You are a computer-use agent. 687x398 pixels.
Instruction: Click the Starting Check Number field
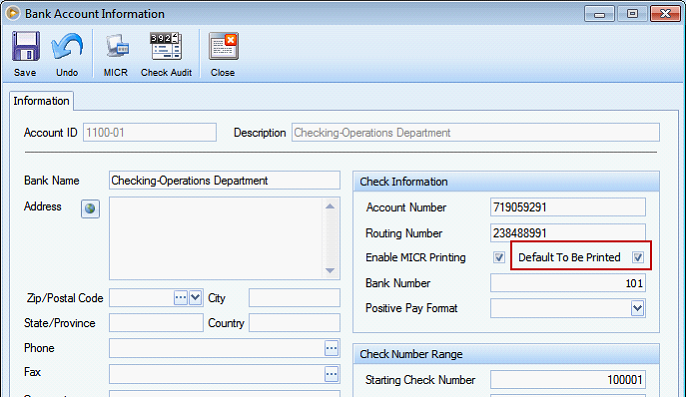tap(568, 380)
